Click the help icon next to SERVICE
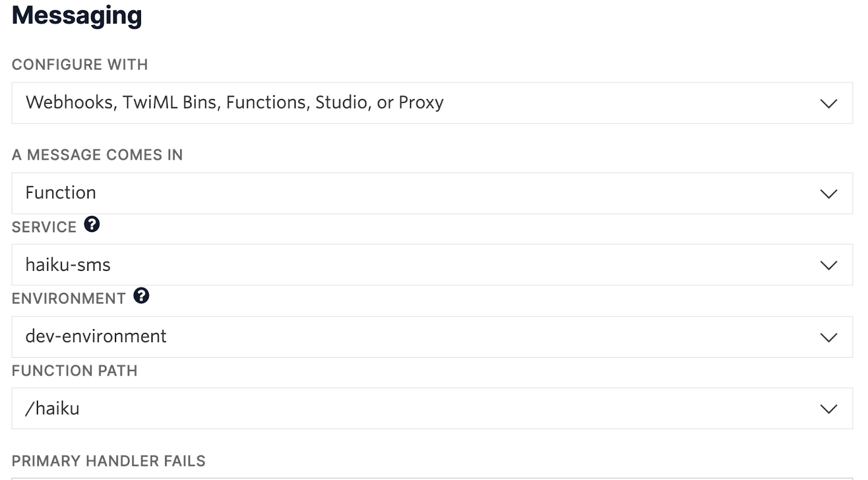The height and width of the screenshot is (480, 868). (92, 224)
